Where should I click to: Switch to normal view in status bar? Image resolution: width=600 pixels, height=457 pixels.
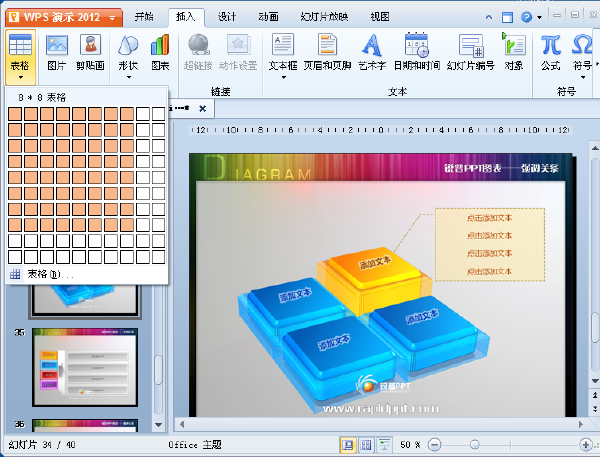tap(349, 444)
